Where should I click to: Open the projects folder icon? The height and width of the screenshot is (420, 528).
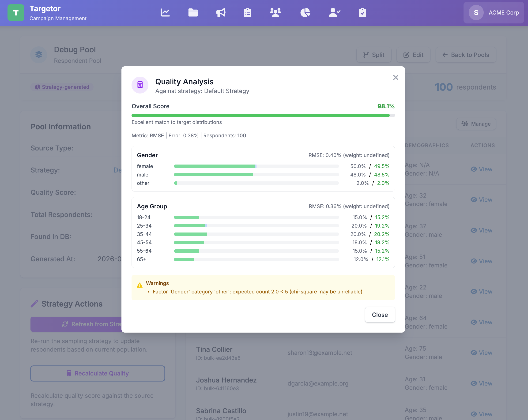(x=193, y=12)
